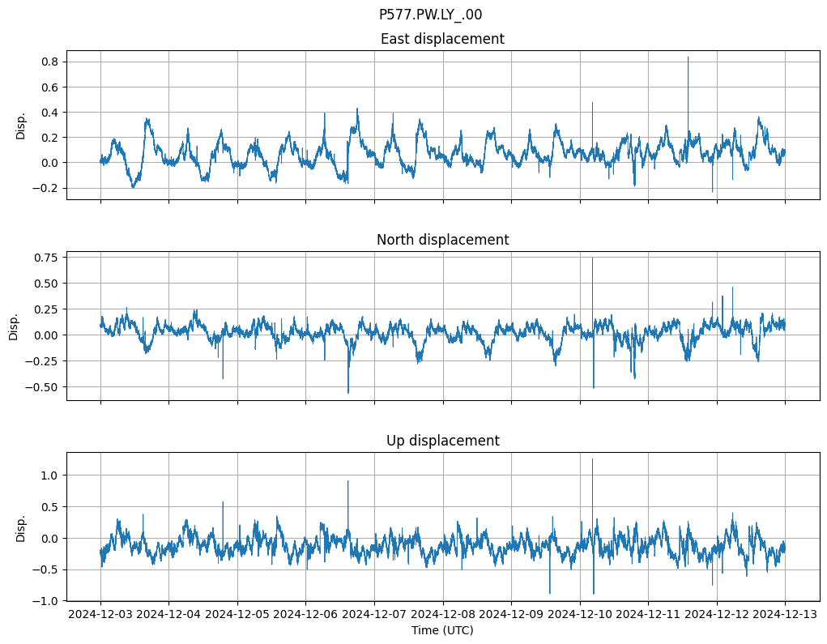The height and width of the screenshot is (644, 827).
Task: Click the Up plot's Disp. axis label
Action: click(21, 527)
